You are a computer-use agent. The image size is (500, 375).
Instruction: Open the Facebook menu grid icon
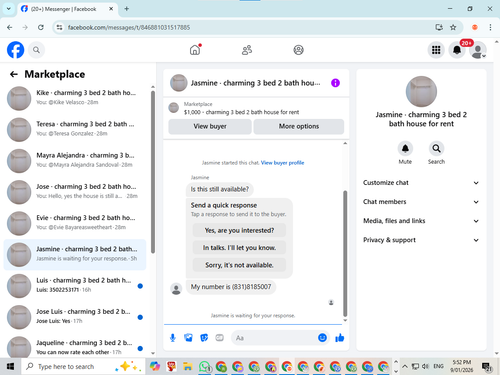(436, 50)
